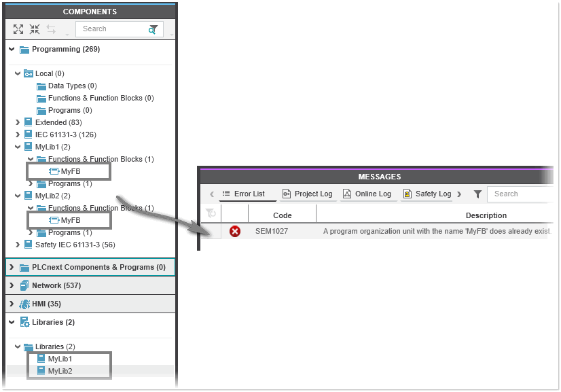This screenshot has width=561, height=392.
Task: Click the MyLib2 library icon under Libraries
Action: tap(41, 371)
